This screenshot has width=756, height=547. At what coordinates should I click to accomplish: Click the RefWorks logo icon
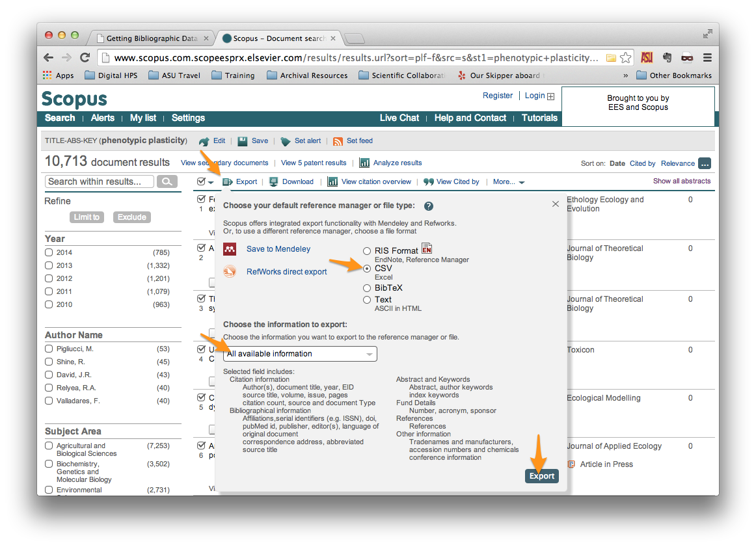coord(230,271)
